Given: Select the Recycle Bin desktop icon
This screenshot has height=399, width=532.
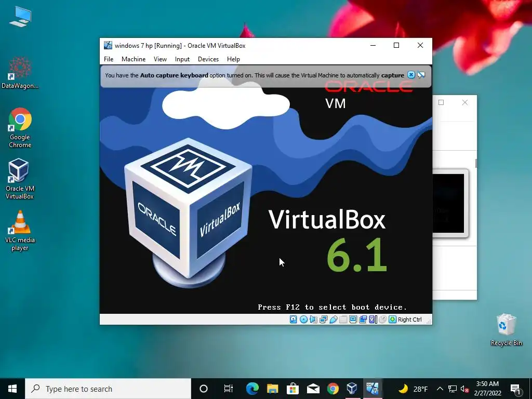Looking at the screenshot, I should 506,329.
